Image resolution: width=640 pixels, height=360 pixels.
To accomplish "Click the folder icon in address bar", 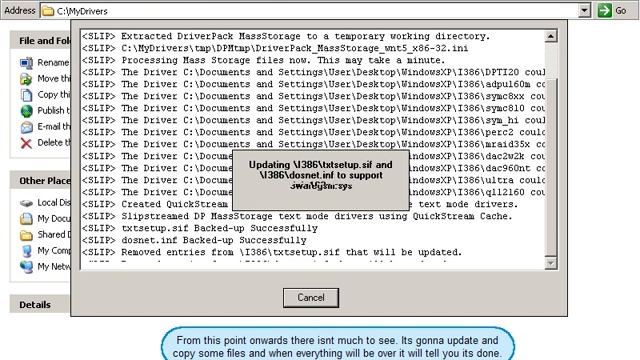I will (49, 11).
